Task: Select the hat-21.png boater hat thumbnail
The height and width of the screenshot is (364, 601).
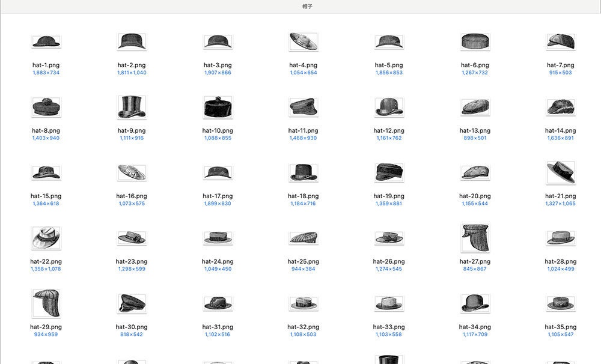Action: click(x=560, y=172)
